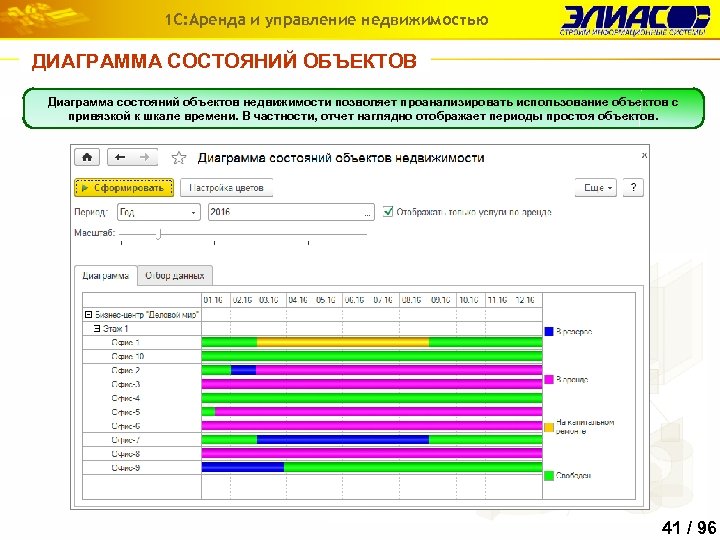Viewport: 720px width, 540px height.
Task: Select the Офис-4 row label
Action: [x=125, y=398]
